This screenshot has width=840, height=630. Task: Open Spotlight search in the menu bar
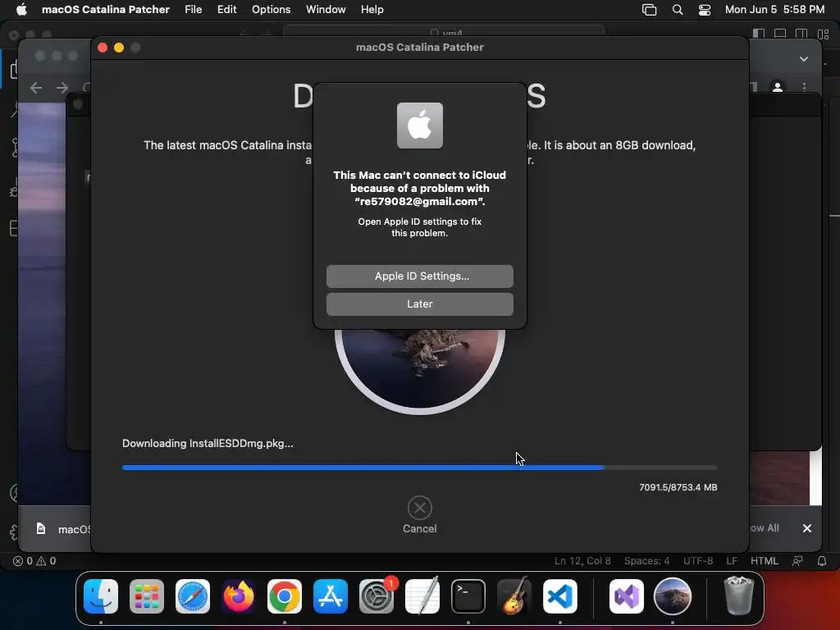coord(677,10)
